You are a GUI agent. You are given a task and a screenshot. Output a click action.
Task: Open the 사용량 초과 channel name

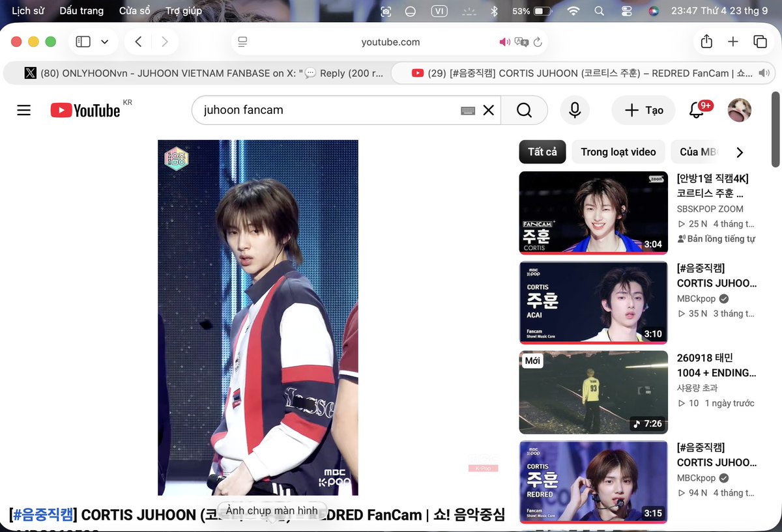(697, 387)
